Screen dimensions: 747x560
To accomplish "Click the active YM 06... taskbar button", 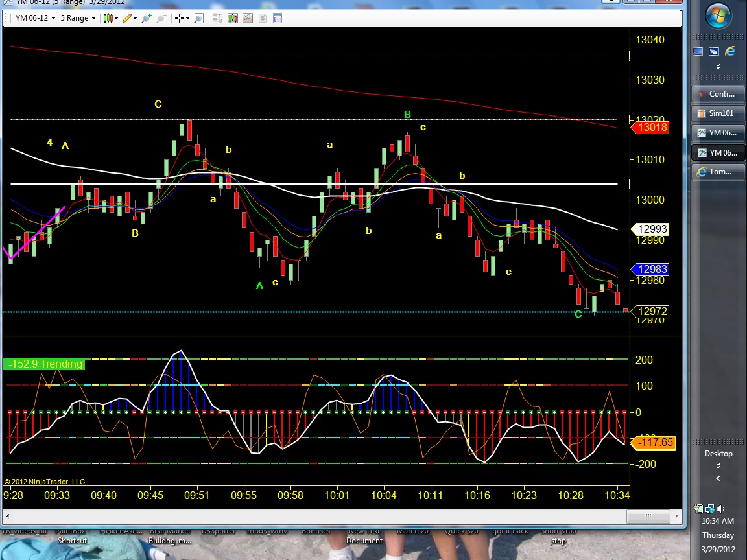I will [718, 153].
